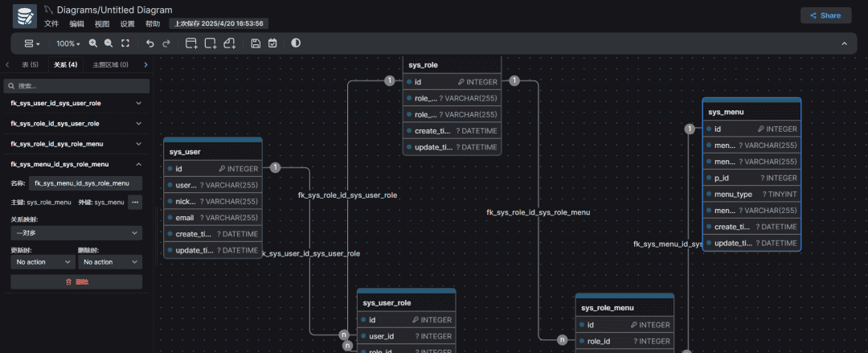Viewport: 868px width, 353px height.
Task: Click the zoom in magnifier icon
Action: [x=93, y=43]
